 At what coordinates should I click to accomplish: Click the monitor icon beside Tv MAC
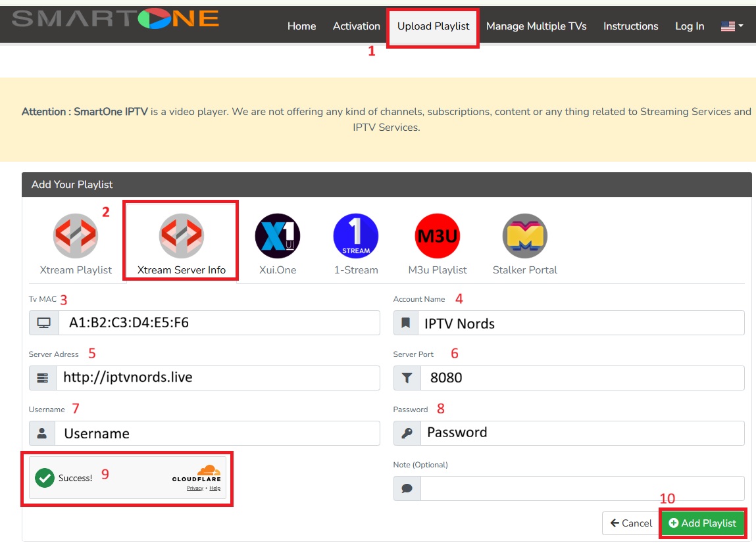point(44,323)
